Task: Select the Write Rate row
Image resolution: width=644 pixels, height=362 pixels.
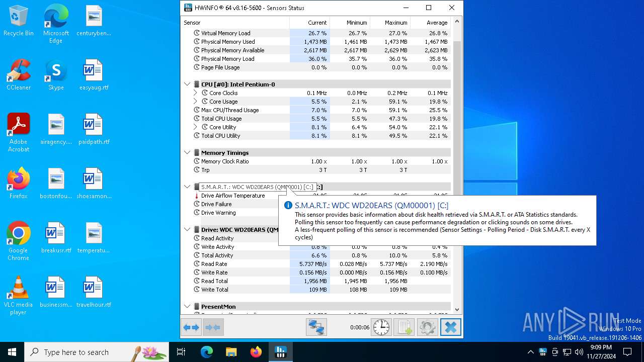Action: (317, 273)
